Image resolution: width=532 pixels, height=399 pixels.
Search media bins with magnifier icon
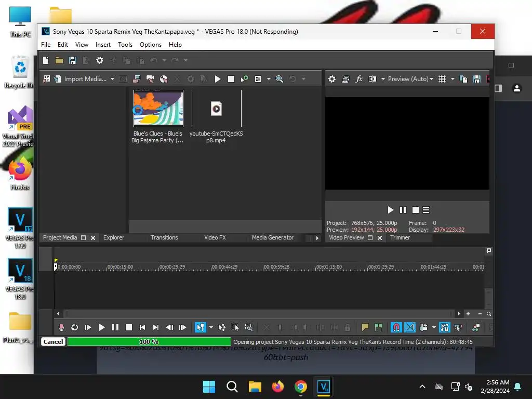coord(279,79)
